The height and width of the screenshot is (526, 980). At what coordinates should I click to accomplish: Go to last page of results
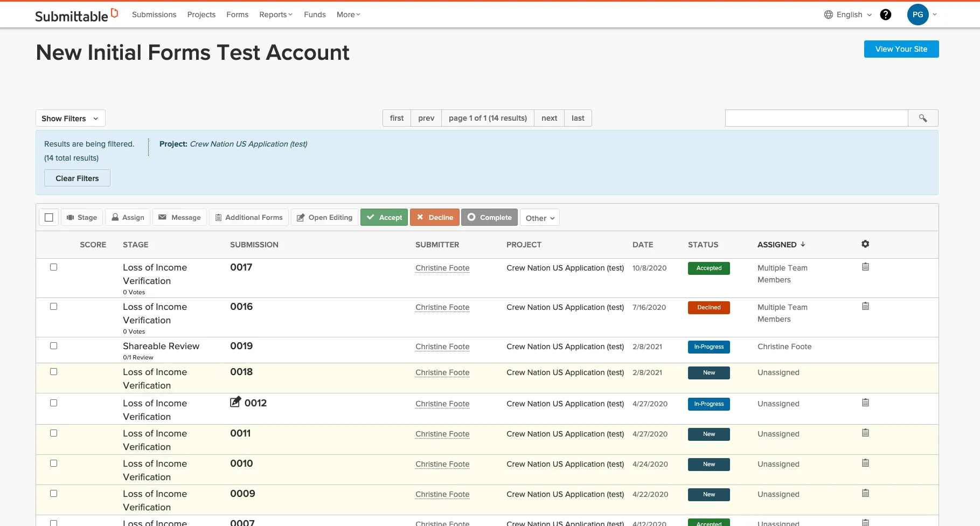(x=578, y=118)
